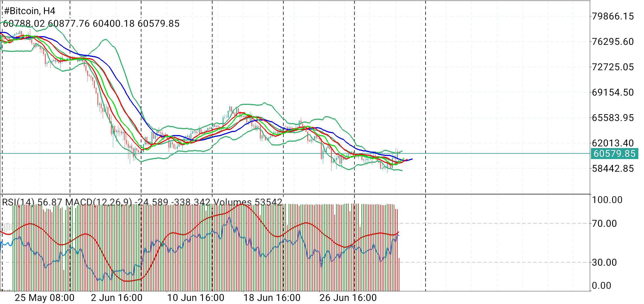Click the 18 Jun 16:00 time label
This screenshot has height=304, width=644.
(272, 298)
